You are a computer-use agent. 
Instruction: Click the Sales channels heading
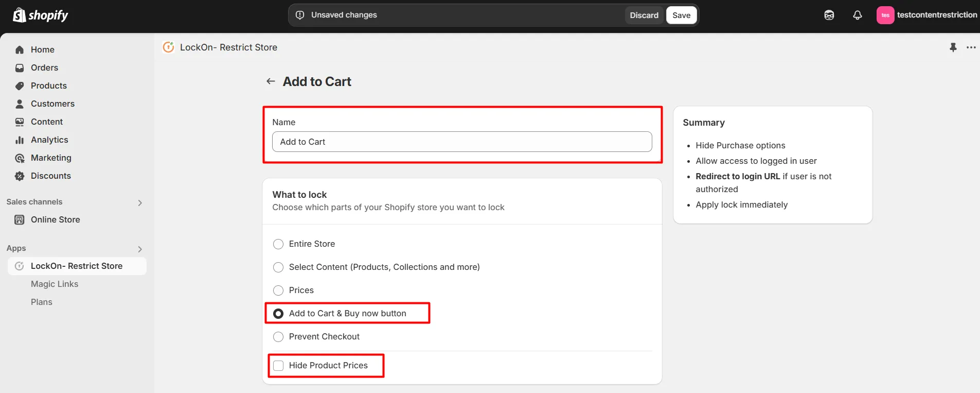34,202
